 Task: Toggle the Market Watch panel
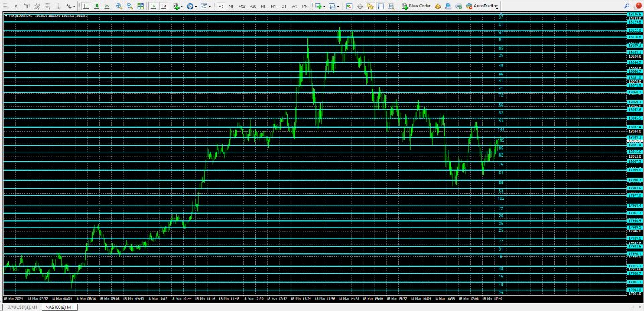[x=349, y=6]
